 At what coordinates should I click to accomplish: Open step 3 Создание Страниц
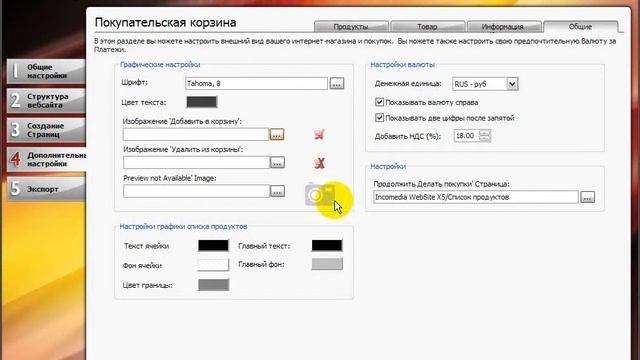click(46, 130)
